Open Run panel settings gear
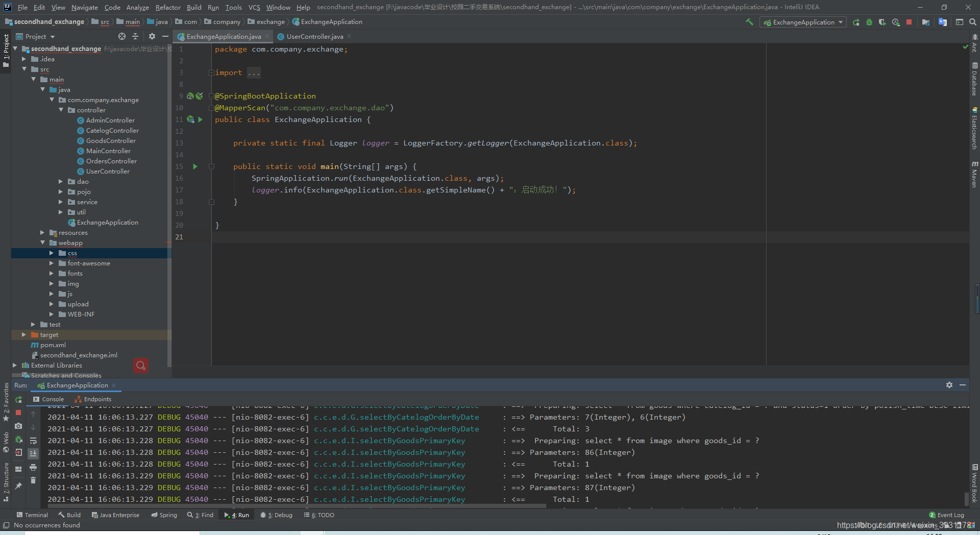Viewport: 980px width, 535px height. 949,385
